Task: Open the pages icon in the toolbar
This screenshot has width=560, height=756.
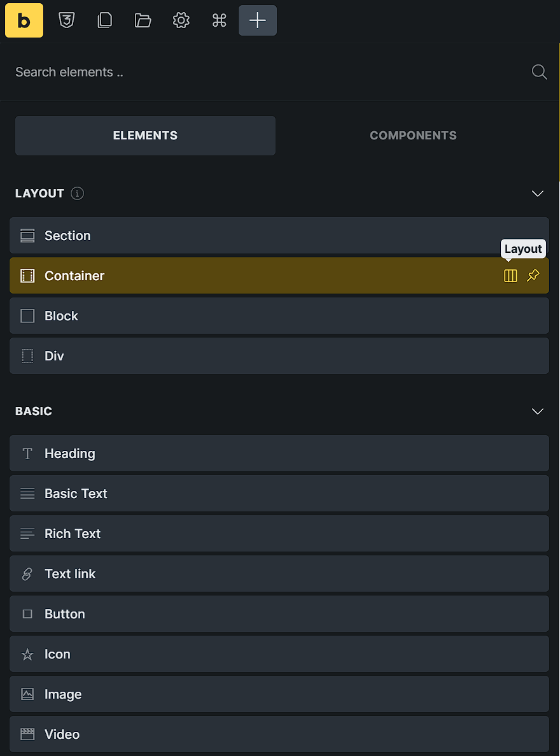Action: pyautogui.click(x=104, y=20)
